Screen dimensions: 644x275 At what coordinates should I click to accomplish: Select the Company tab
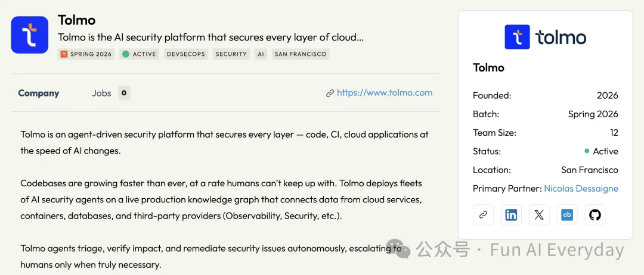[x=39, y=93]
